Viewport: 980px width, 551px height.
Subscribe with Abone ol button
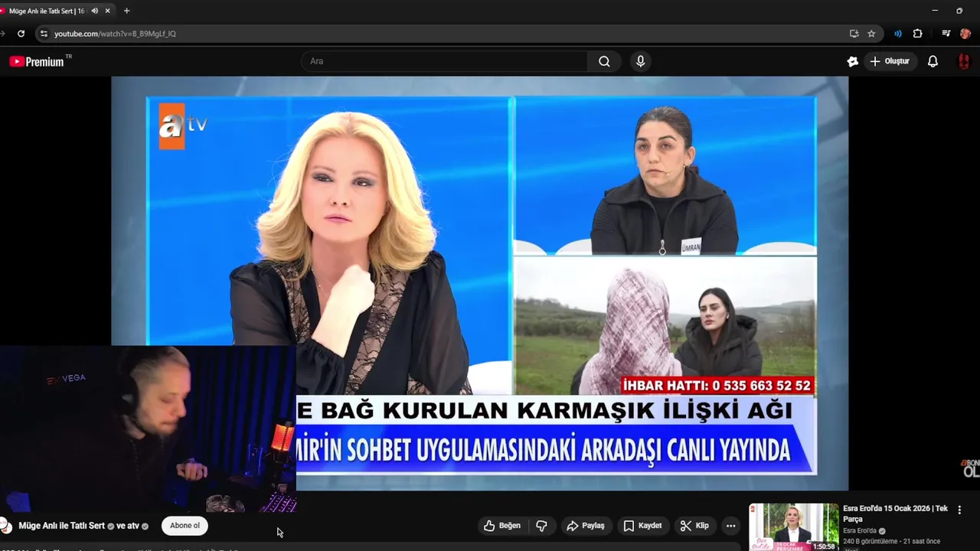185,526
